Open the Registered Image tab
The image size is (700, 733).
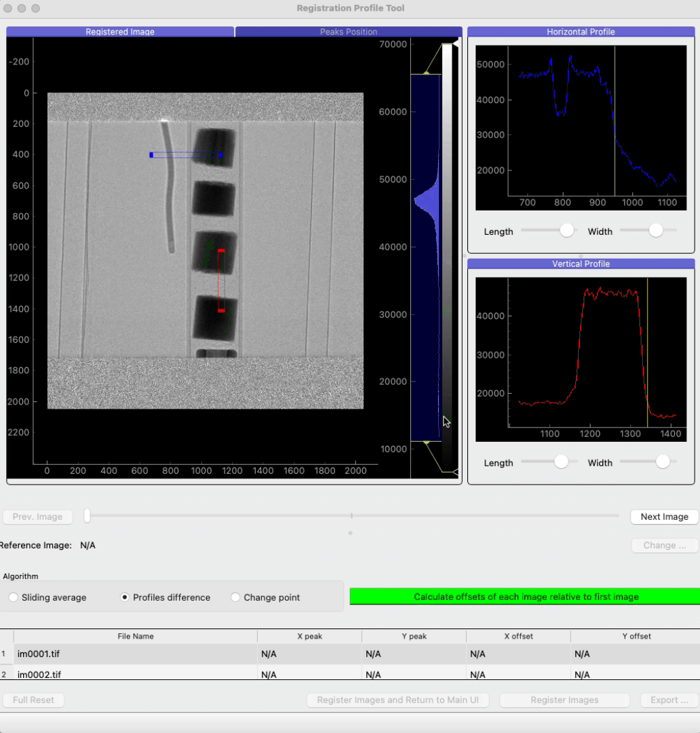[120, 32]
